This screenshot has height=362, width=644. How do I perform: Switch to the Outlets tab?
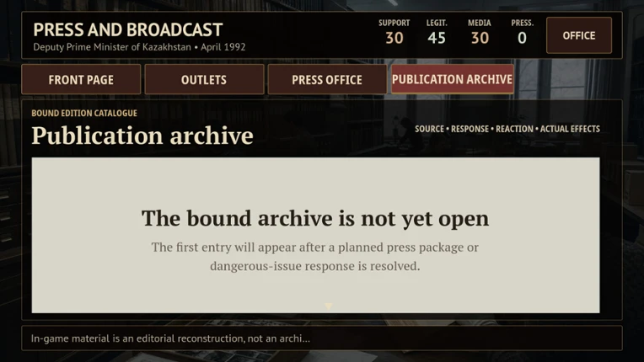(204, 79)
